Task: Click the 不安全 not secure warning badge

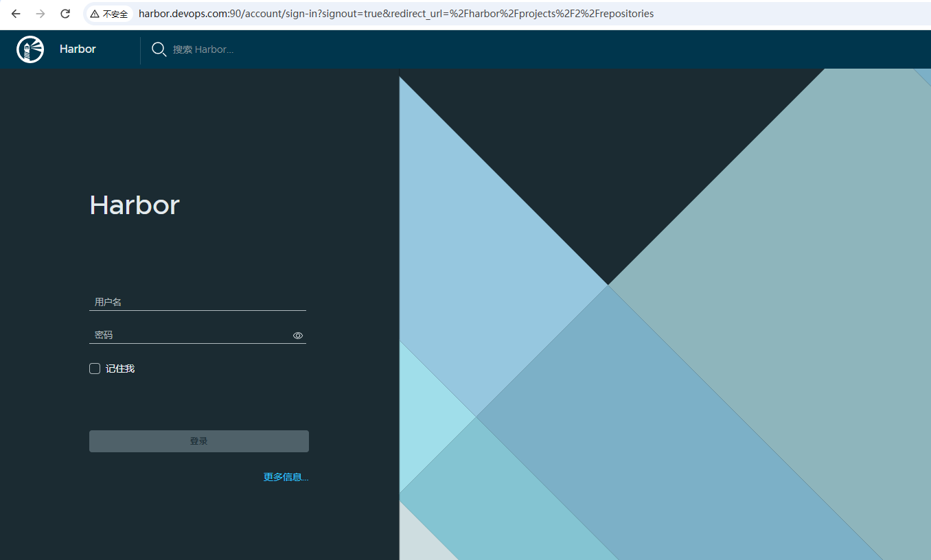Action: (x=109, y=14)
